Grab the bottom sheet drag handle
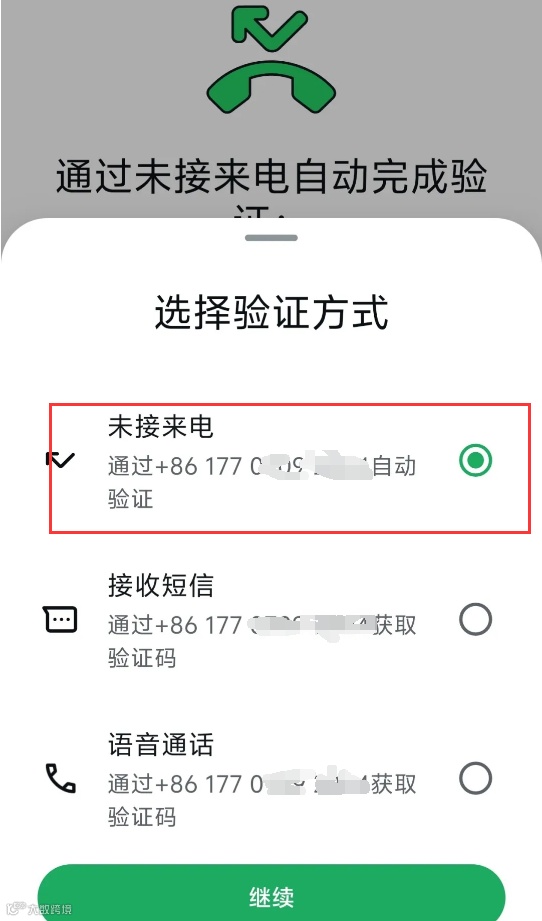This screenshot has height=921, width=542. click(x=271, y=238)
